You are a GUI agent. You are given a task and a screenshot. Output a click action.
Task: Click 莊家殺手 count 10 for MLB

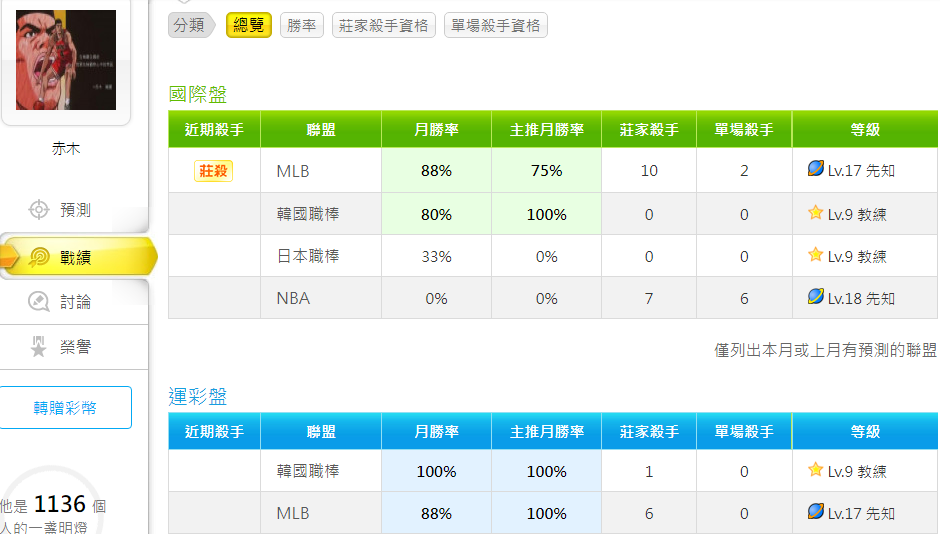pyautogui.click(x=649, y=171)
